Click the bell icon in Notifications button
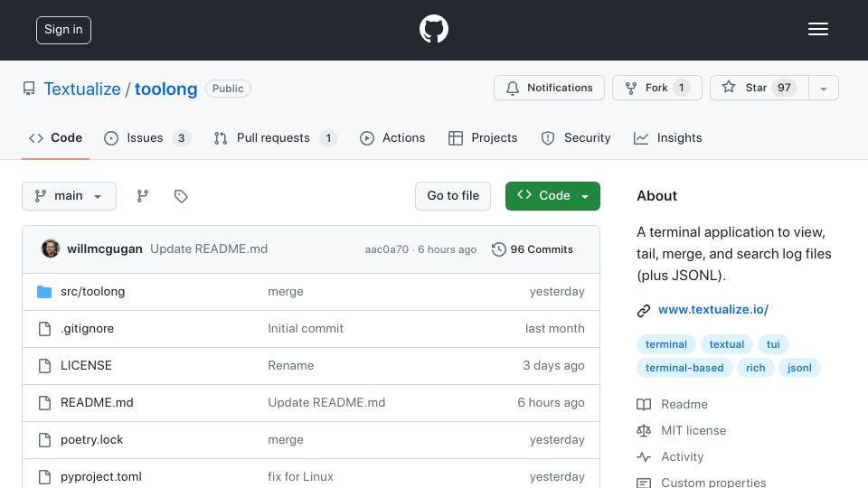 [x=513, y=88]
